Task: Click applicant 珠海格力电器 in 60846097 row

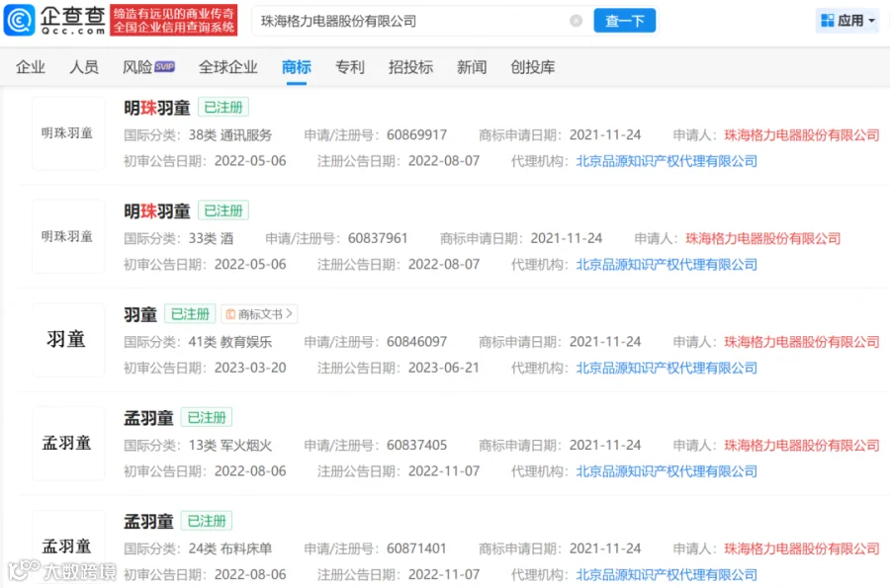Action: click(801, 342)
